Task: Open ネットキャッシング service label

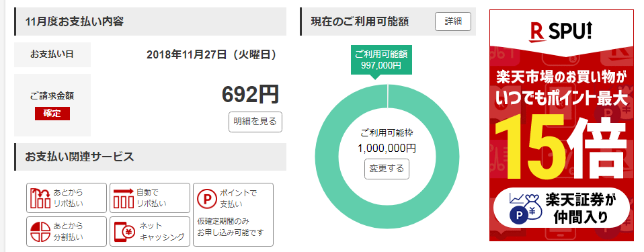Action: 162,231
